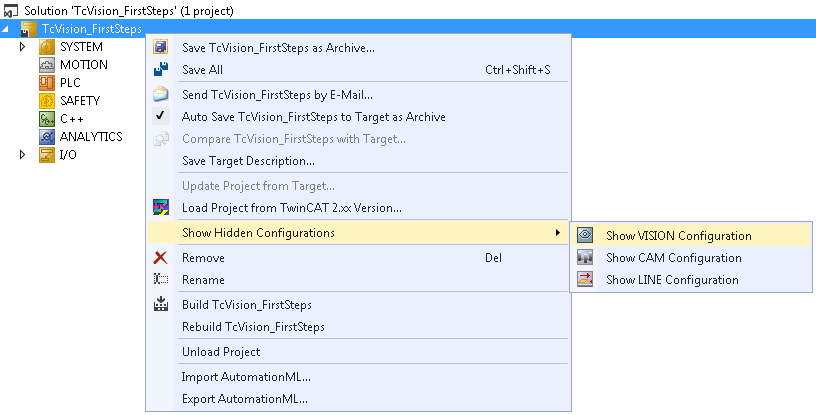Select Compare TcVision_FirstSteps with Target
The width and height of the screenshot is (816, 415).
(358, 139)
